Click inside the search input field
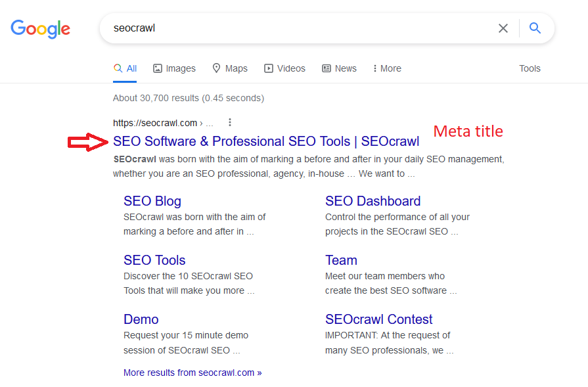Viewport: 588px width, 387px height. [263, 28]
